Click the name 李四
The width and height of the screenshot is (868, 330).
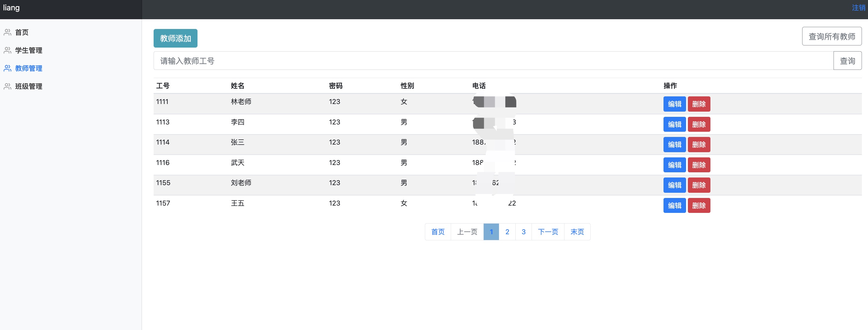point(237,122)
